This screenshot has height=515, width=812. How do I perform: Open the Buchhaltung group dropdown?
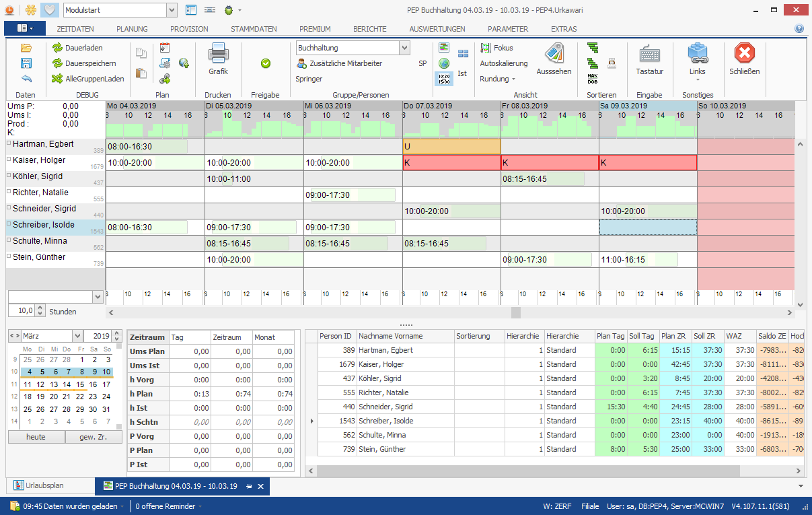click(404, 48)
